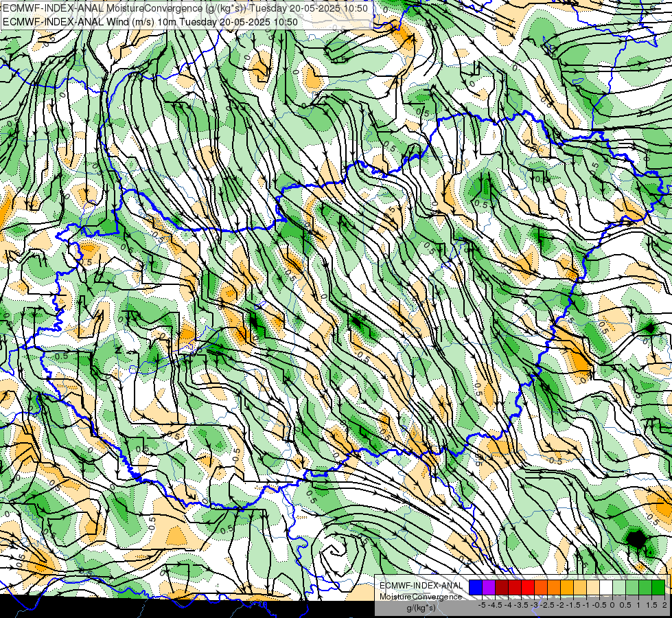Screen dimensions: 672x618
Task: Click the Wind (m/s) 10m title line
Action: (150, 22)
